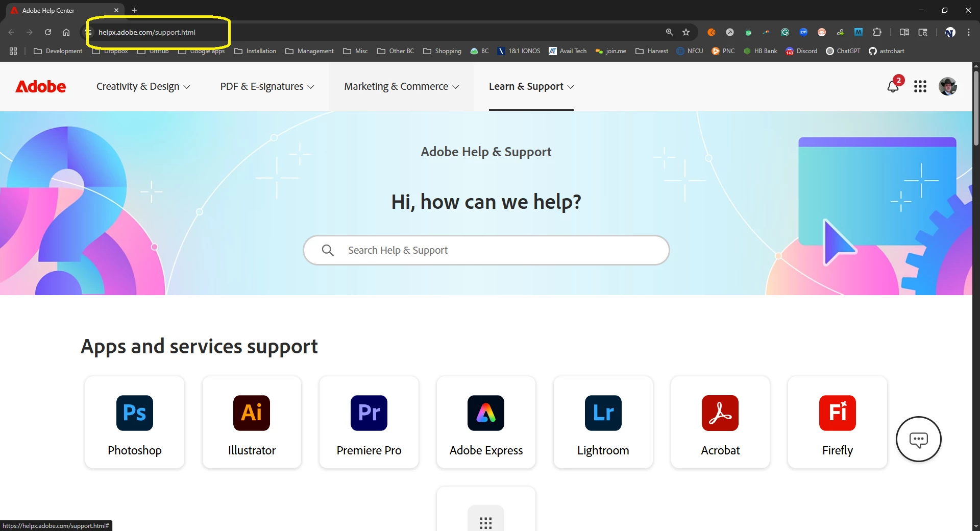This screenshot has width=980, height=531.
Task: Close the Adobe Help Center tab
Action: pyautogui.click(x=116, y=10)
